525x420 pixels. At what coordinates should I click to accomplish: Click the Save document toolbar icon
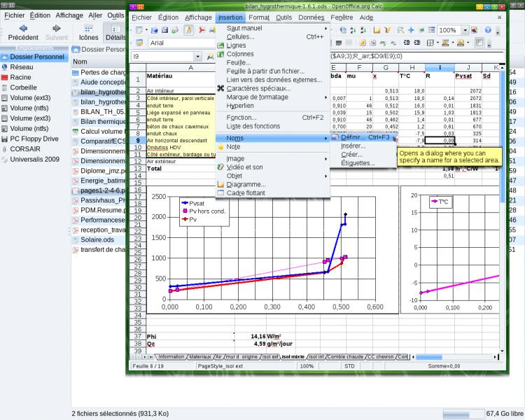tap(164, 30)
